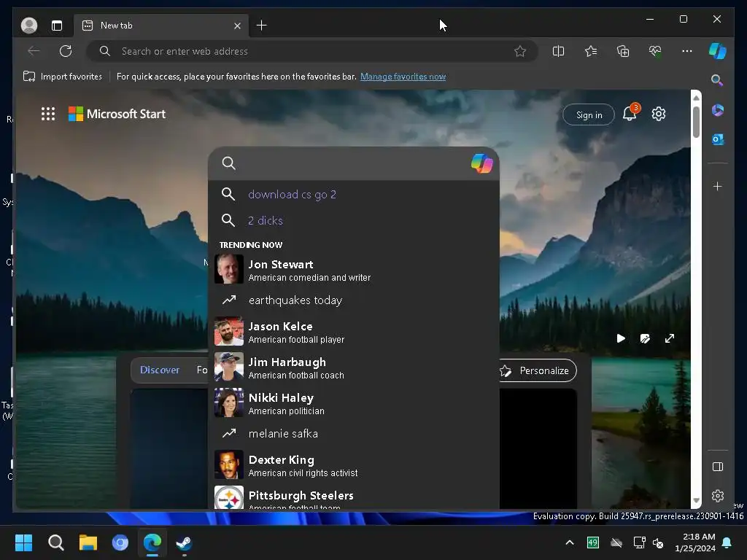This screenshot has height=560, width=747.
Task: Open the Manage favorites now link
Action: tap(403, 76)
